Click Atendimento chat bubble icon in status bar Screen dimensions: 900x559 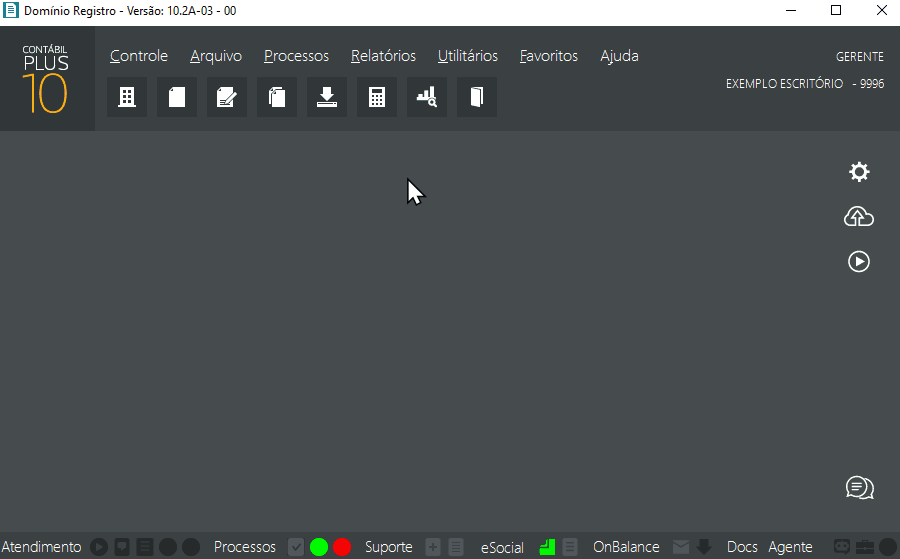point(122,547)
